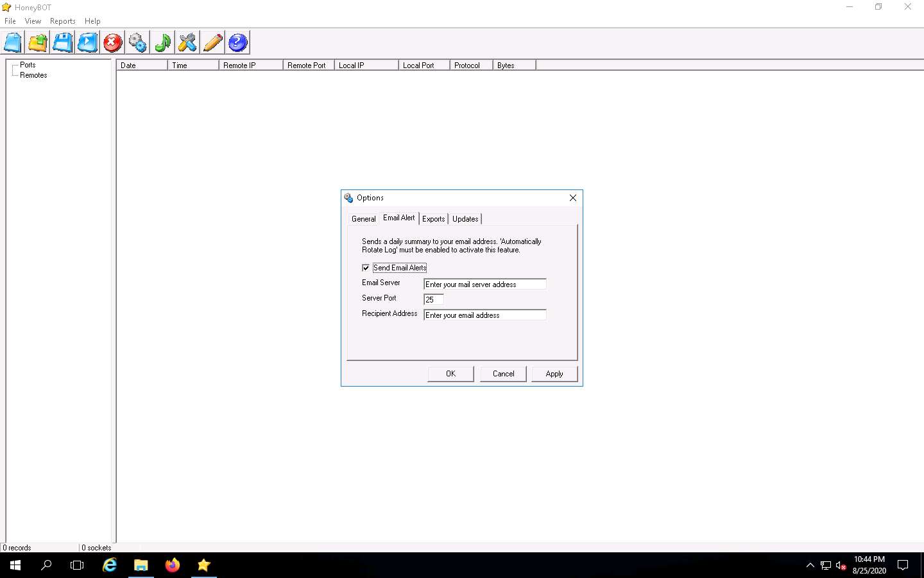Switch to the Exports tab
The image size is (924, 578).
pyautogui.click(x=434, y=219)
